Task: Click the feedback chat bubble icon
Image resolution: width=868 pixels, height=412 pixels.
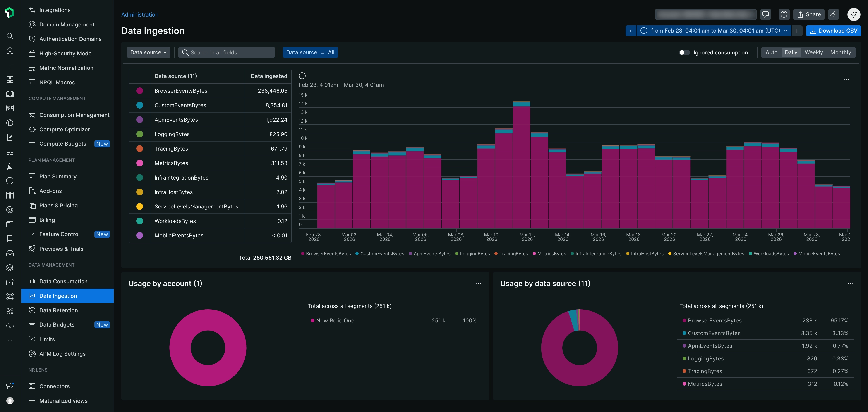Action: coord(766,14)
